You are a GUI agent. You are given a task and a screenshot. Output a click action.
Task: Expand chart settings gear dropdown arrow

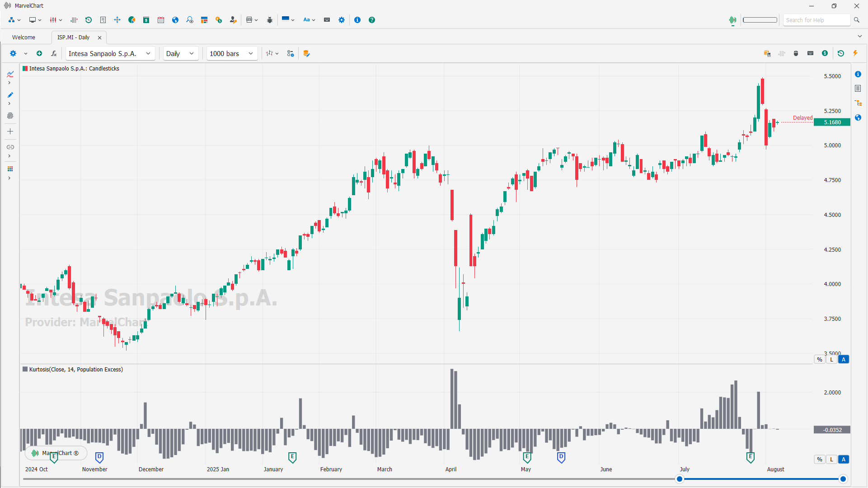click(26, 53)
